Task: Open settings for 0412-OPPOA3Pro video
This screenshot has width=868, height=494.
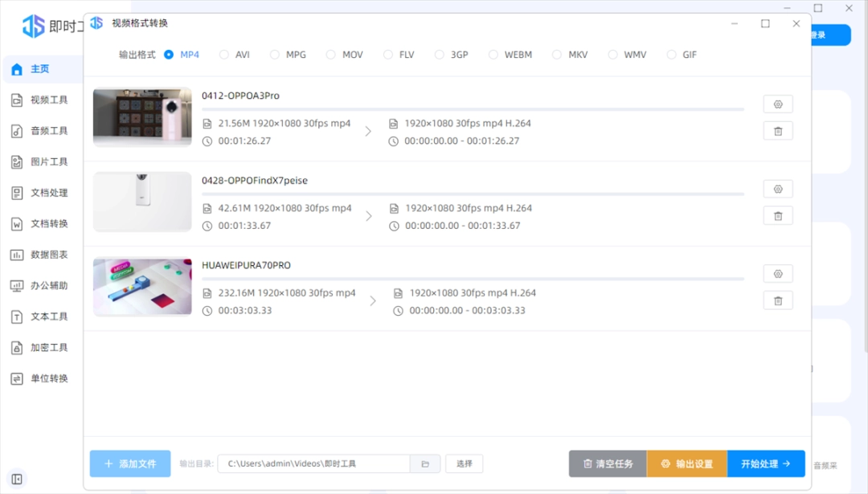Action: click(x=777, y=104)
